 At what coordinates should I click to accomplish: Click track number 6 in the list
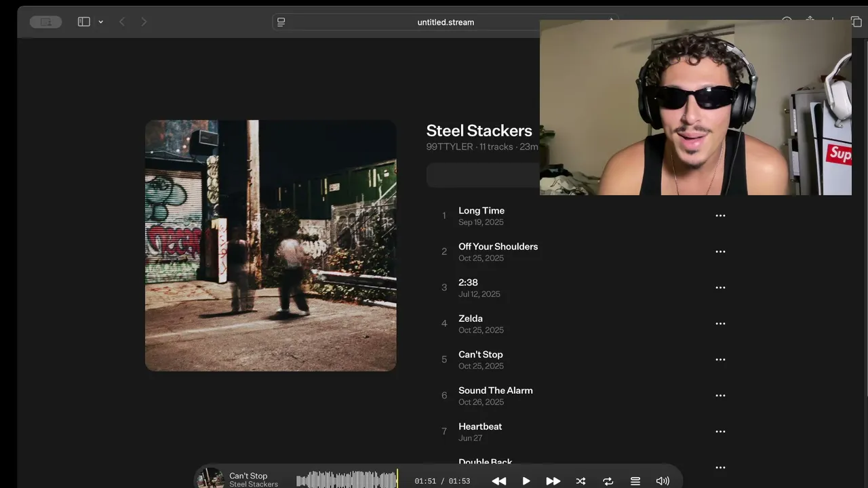click(444, 395)
